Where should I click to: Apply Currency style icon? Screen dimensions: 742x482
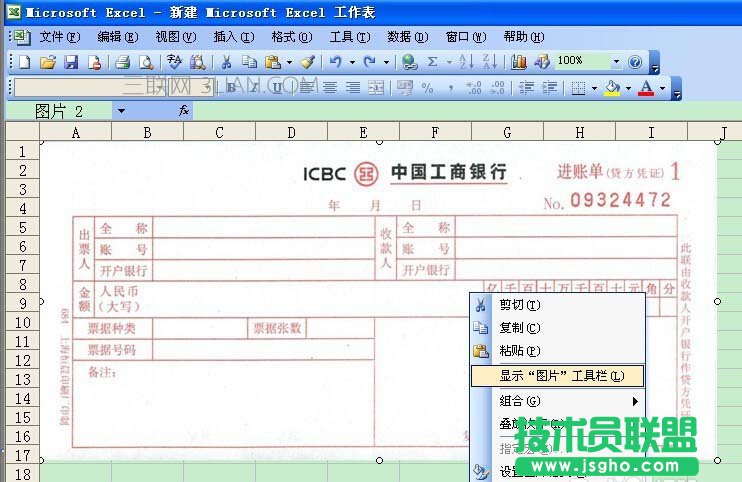click(405, 88)
